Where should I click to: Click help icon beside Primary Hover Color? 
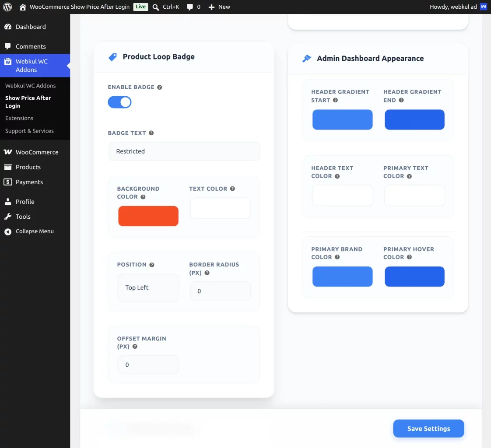(409, 257)
